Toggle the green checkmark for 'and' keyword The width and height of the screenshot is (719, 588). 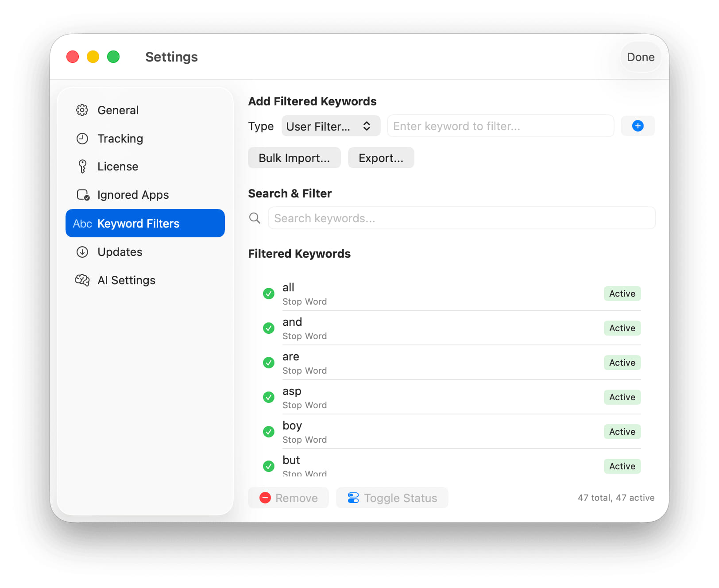(269, 328)
